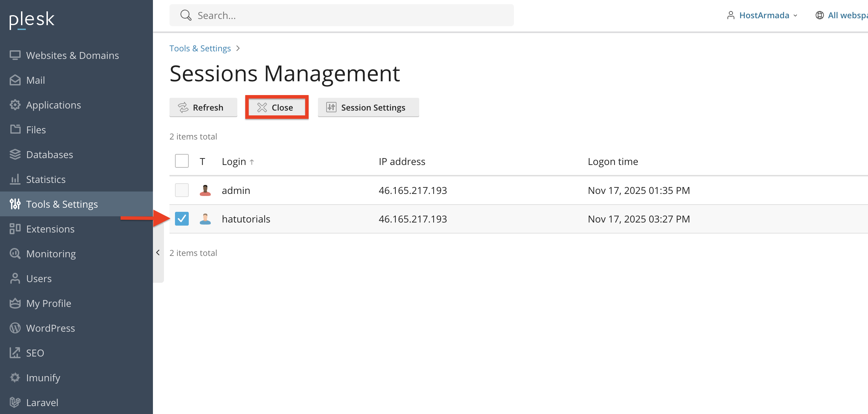Open the WordPress logo icon
Viewport: 868px width, 414px height.
tap(15, 328)
